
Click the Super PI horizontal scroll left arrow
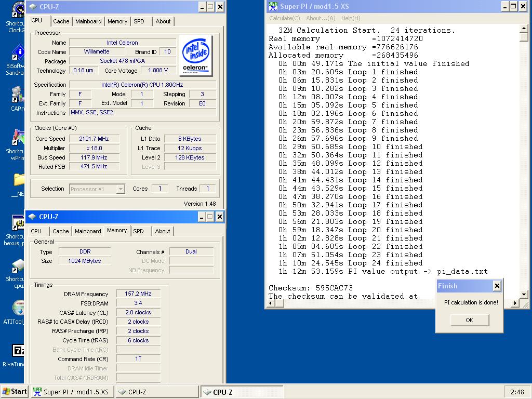click(271, 303)
